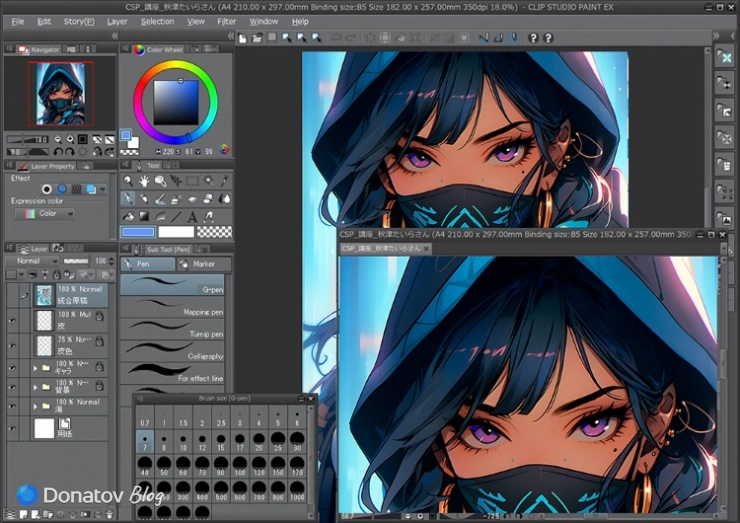Adjust layer opacity 100 stepper arrows
Image resolution: width=740 pixels, height=523 pixels.
[111, 261]
